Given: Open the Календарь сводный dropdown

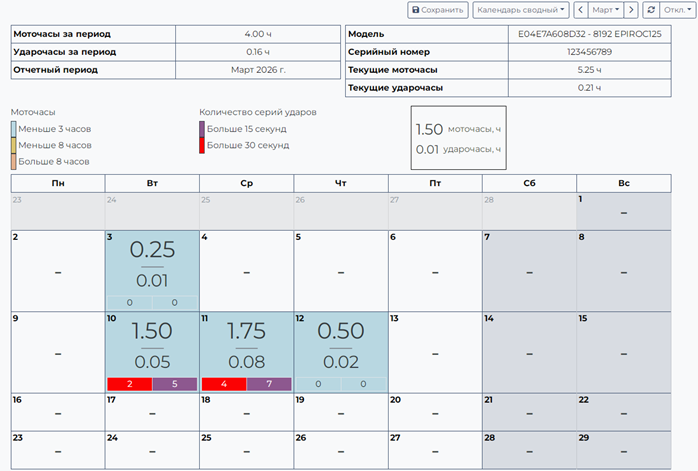Looking at the screenshot, I should [521, 10].
